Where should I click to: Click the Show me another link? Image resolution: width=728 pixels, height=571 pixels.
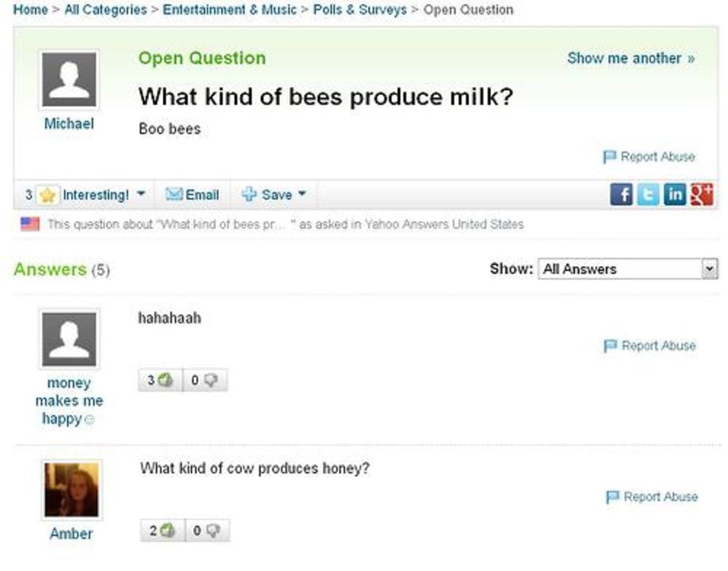click(x=630, y=58)
